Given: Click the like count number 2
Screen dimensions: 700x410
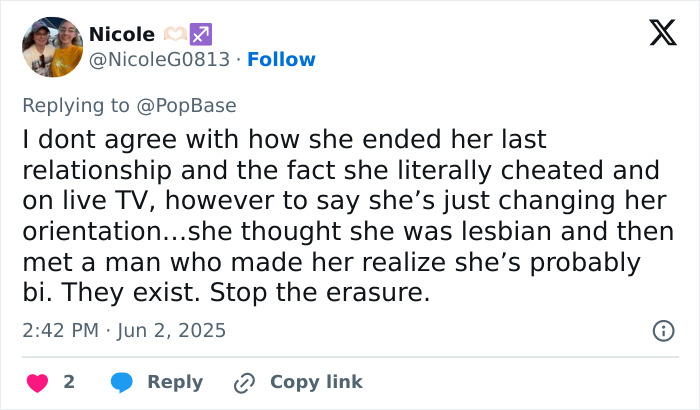Looking at the screenshot, I should coord(69,382).
